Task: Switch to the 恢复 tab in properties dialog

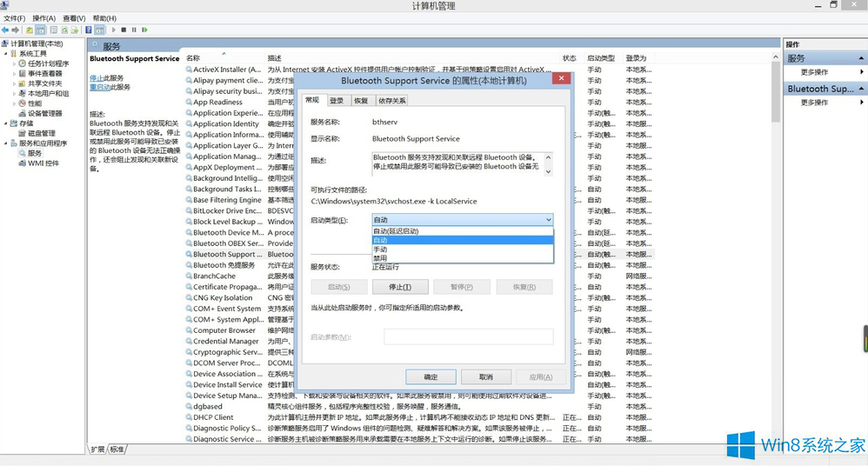Action: (x=361, y=101)
